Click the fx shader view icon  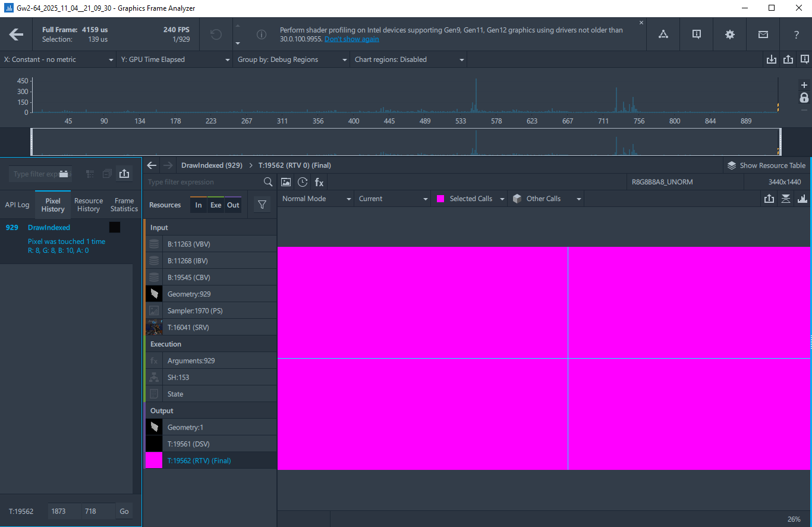(319, 182)
